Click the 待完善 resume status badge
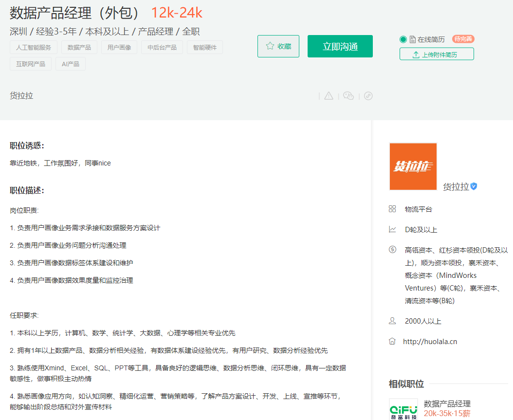 (x=463, y=39)
